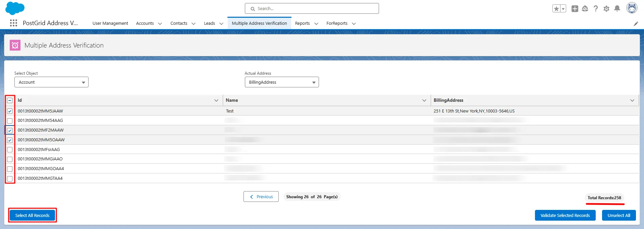The height and width of the screenshot is (229, 644).
Task: Expand the BillingAddress column menu chevron
Action: click(632, 100)
